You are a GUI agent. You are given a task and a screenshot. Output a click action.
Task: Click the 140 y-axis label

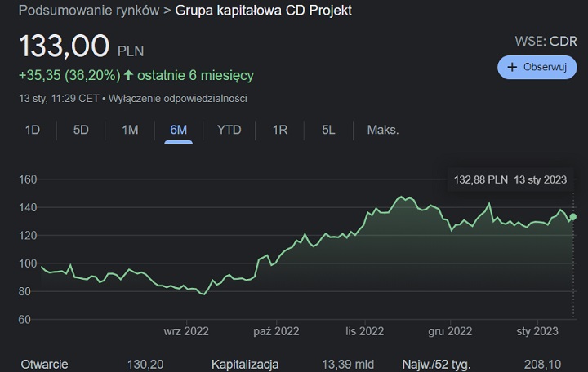click(28, 207)
